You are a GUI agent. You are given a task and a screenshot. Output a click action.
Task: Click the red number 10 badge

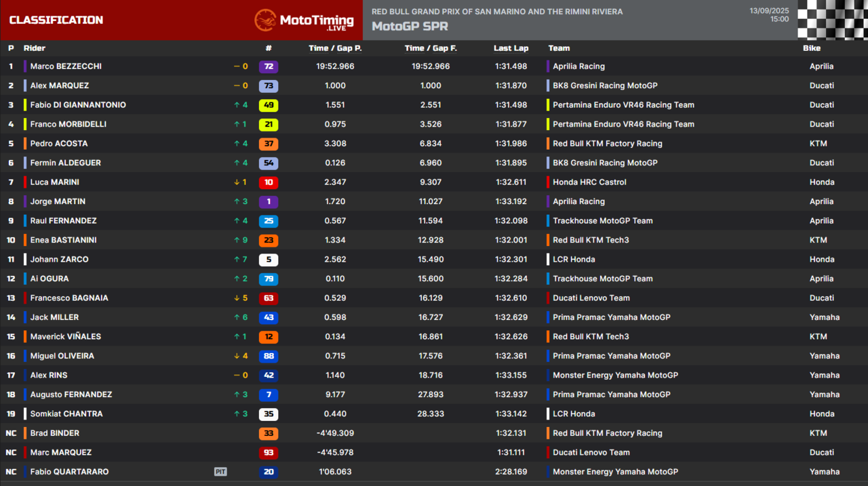269,182
